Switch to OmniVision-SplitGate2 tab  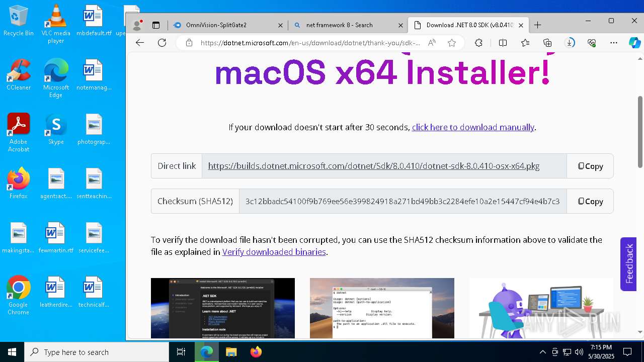click(x=228, y=25)
